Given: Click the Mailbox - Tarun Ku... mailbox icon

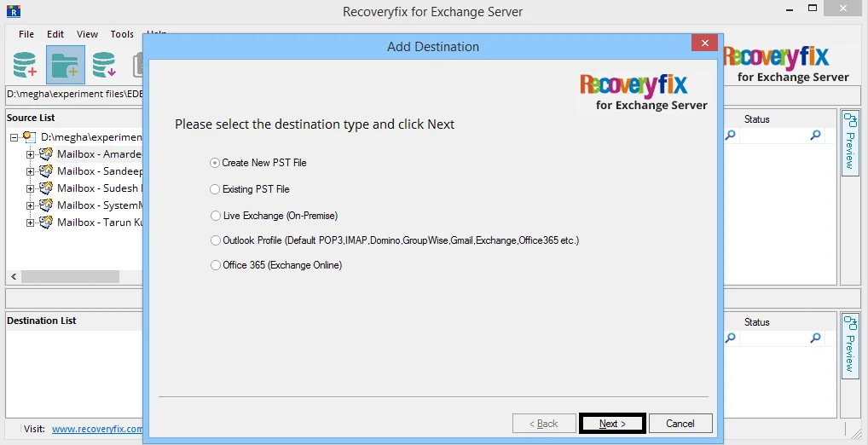Looking at the screenshot, I should (x=47, y=222).
